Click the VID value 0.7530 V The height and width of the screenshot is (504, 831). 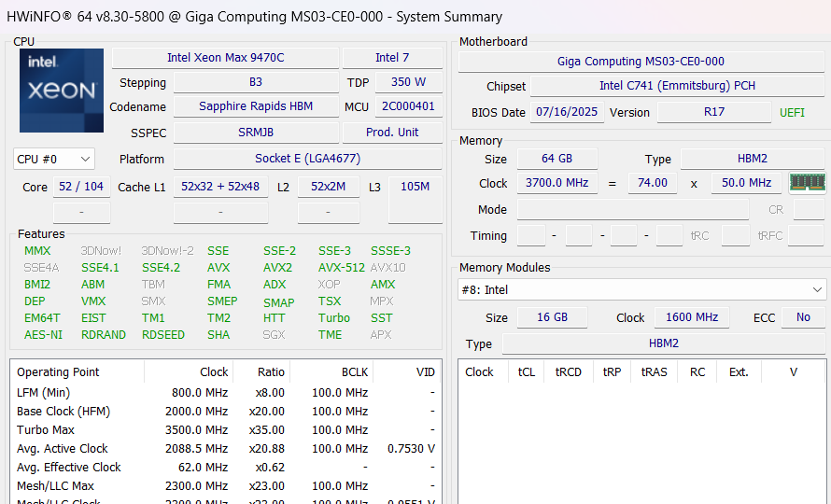point(411,448)
